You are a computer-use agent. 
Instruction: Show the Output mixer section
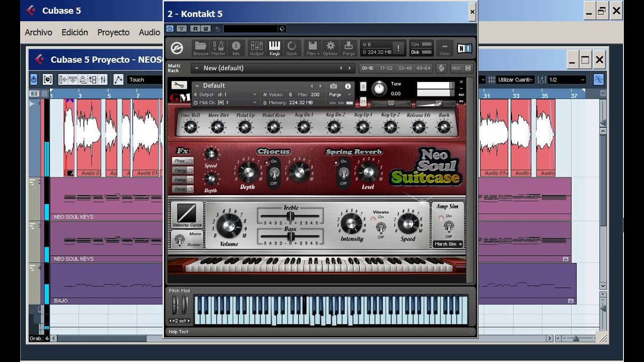pos(257,48)
